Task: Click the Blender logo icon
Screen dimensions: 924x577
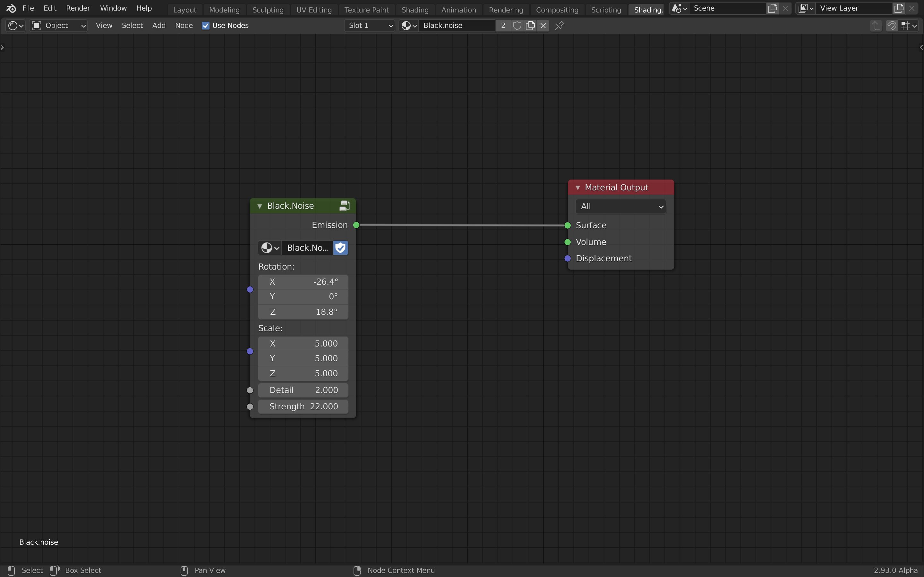Action: coord(11,8)
